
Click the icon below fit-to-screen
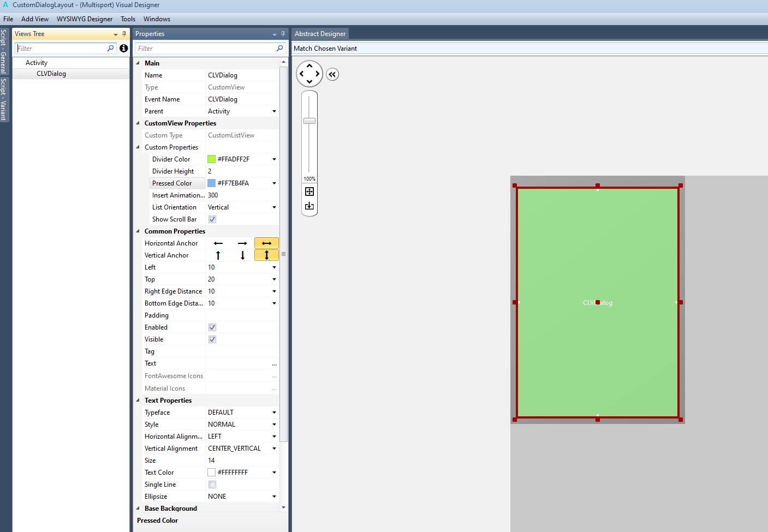tap(309, 206)
